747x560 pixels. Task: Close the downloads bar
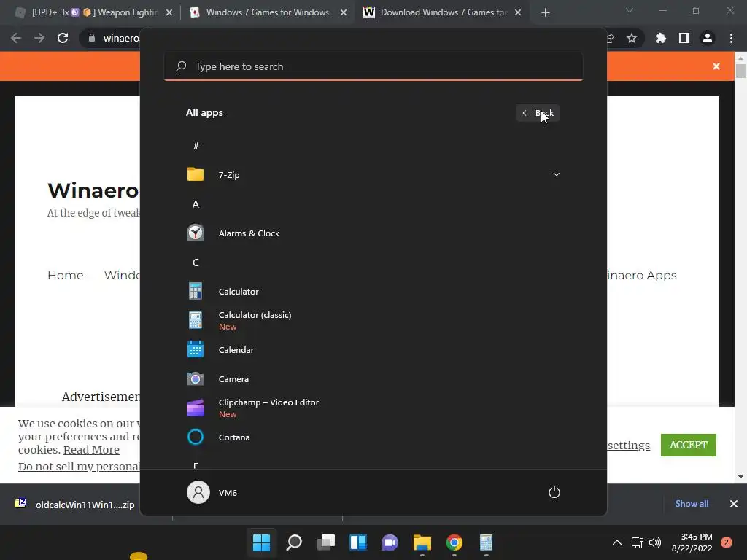734,504
